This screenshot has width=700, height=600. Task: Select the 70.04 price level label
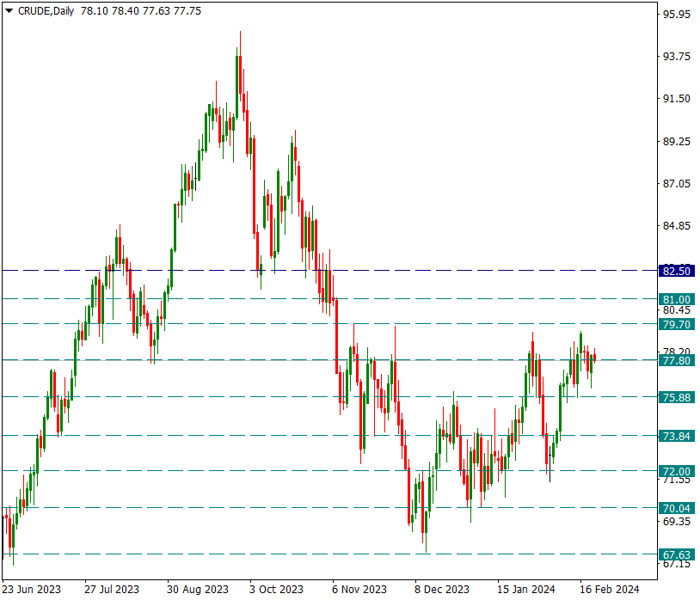pyautogui.click(x=676, y=509)
